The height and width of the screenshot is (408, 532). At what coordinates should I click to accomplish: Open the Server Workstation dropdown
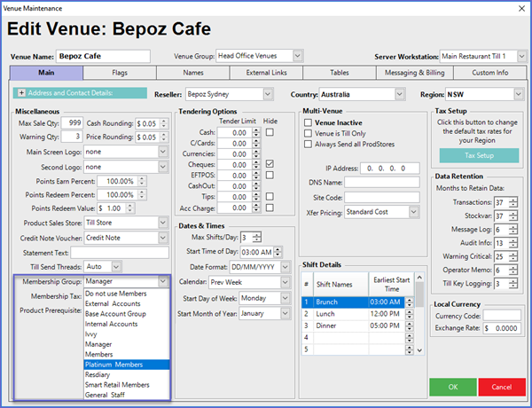pos(522,56)
